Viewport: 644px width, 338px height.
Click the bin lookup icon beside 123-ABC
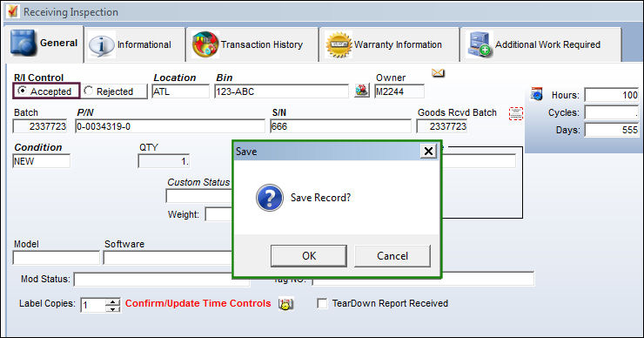click(362, 91)
